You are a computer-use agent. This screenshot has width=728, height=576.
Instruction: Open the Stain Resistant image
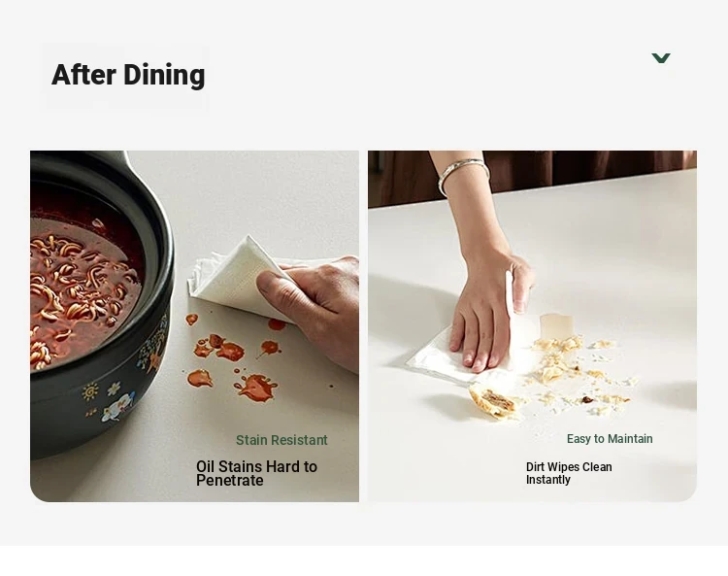194,326
